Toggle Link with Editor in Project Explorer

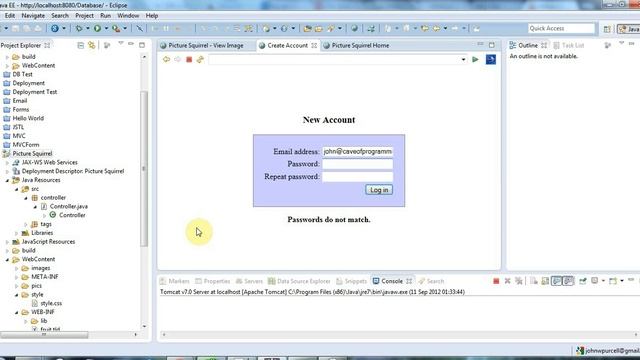91,45
